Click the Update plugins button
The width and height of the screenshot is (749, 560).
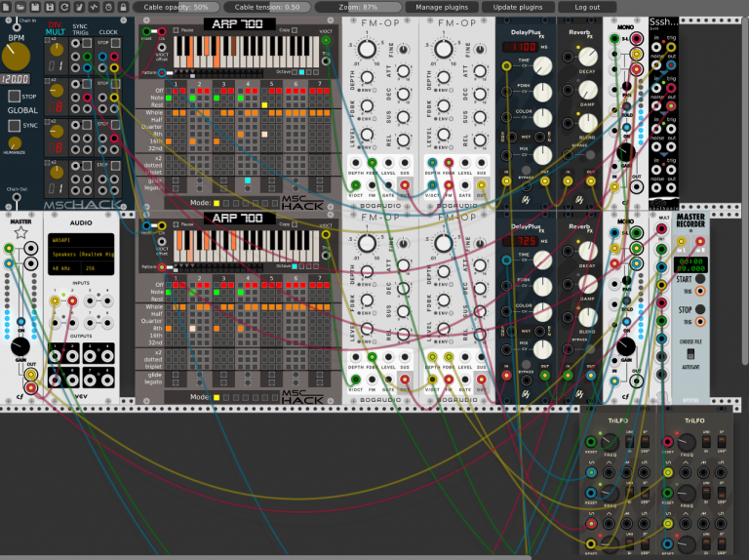point(518,7)
